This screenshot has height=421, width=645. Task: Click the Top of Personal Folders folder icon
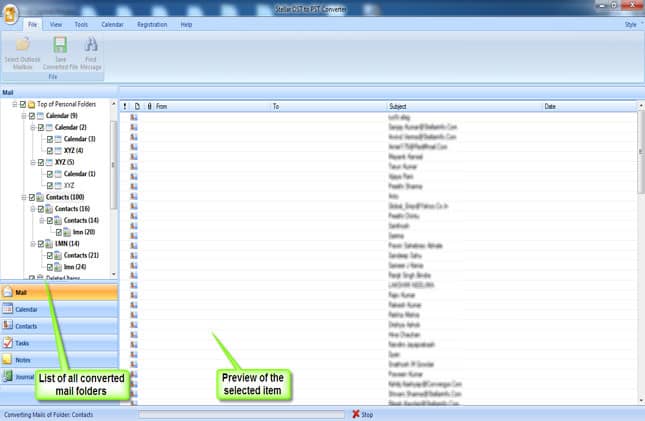(x=32, y=104)
